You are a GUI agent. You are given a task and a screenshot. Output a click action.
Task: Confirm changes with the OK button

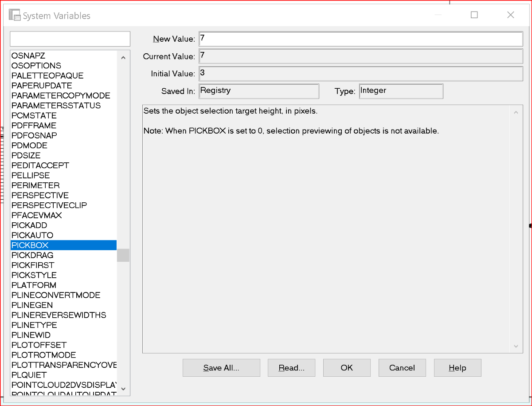(x=347, y=368)
